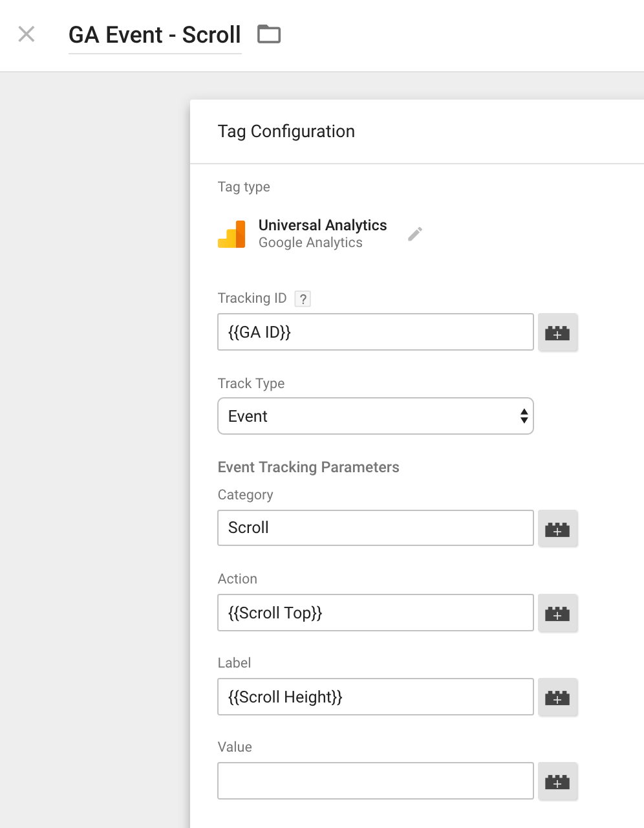Click the Universal Analytics tag type
Image resolution: width=644 pixels, height=828 pixels.
(x=323, y=225)
